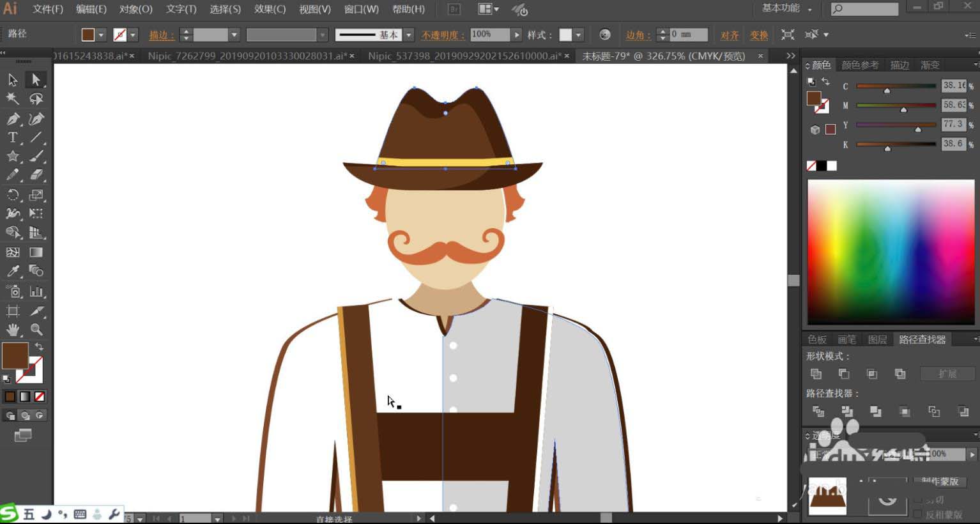This screenshot has width=980, height=524.
Task: Enable the 反相蒙版 (invert mask) checkbox
Action: click(x=919, y=514)
